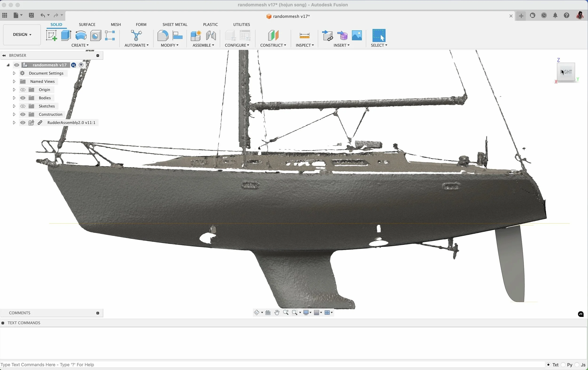The width and height of the screenshot is (588, 370).
Task: Select the Revolve tool icon
Action: point(81,36)
